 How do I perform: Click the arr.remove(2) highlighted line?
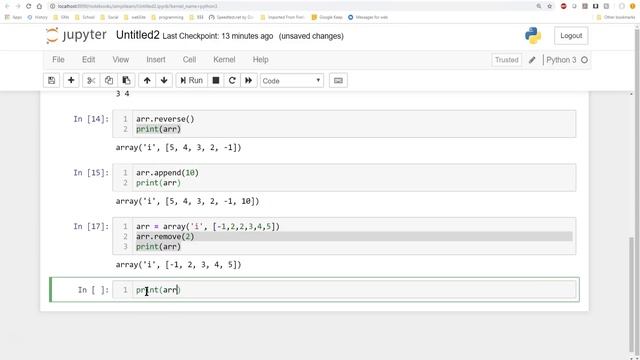click(354, 236)
